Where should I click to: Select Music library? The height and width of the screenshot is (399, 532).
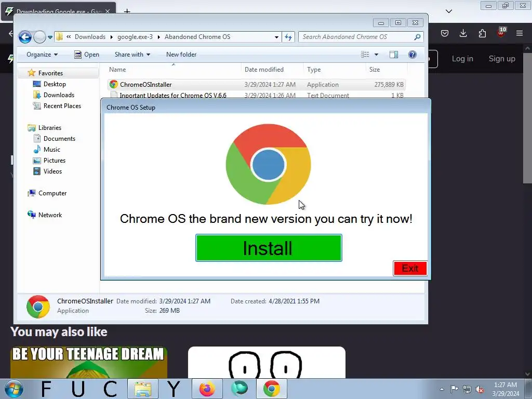pos(51,149)
